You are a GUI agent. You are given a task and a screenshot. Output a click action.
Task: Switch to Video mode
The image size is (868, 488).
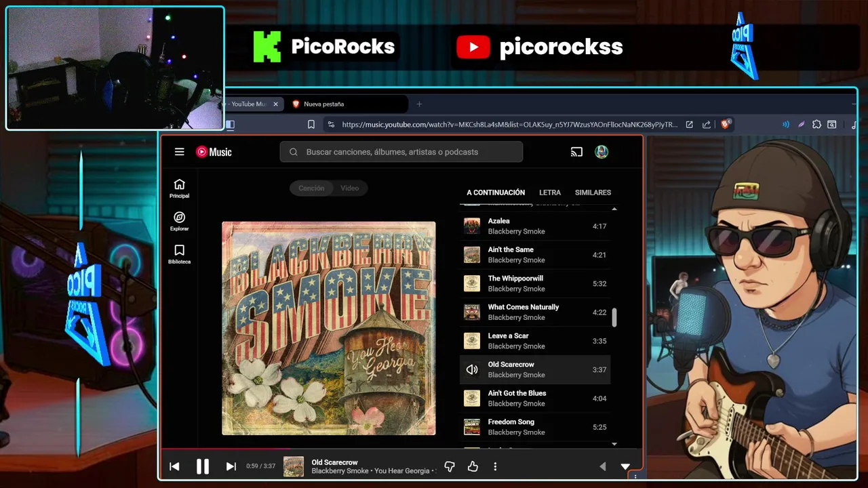(350, 188)
